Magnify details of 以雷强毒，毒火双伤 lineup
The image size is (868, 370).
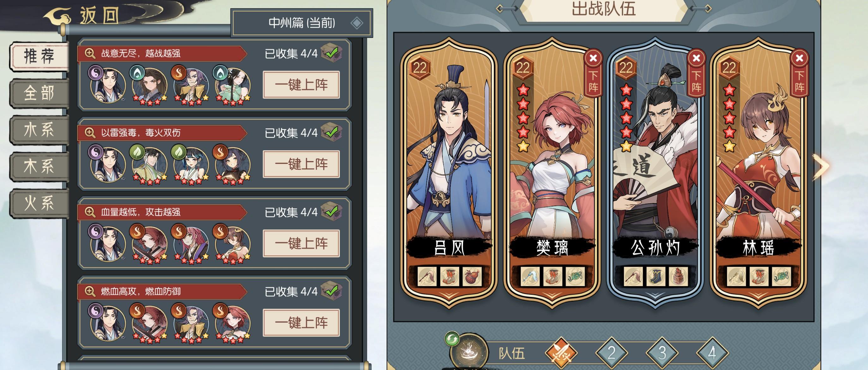(90, 133)
